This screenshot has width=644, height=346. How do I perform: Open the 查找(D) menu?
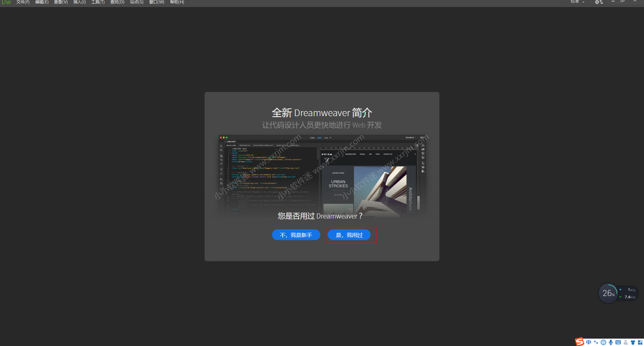point(117,2)
